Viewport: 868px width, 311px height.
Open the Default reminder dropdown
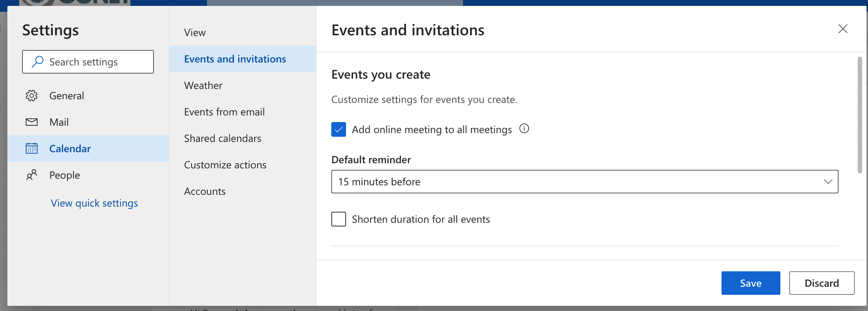pyautogui.click(x=584, y=182)
